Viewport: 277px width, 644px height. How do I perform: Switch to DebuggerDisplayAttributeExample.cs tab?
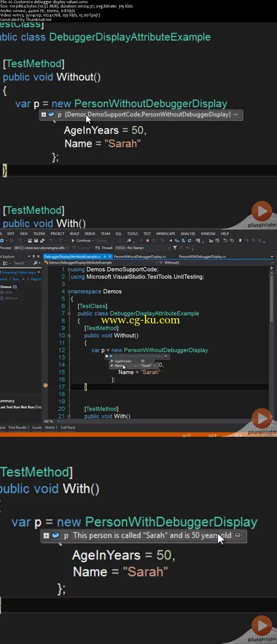(x=72, y=256)
